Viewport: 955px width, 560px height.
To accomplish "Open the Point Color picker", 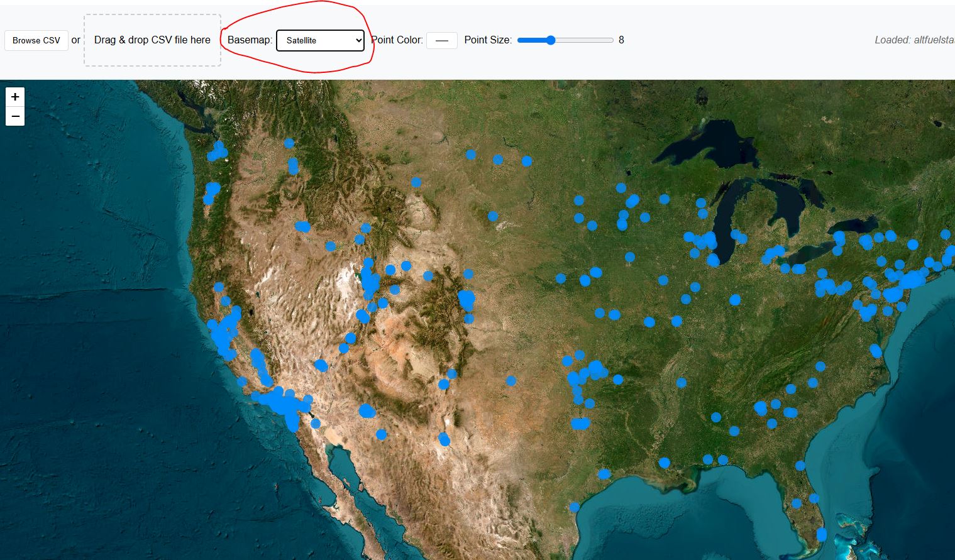I will (442, 40).
